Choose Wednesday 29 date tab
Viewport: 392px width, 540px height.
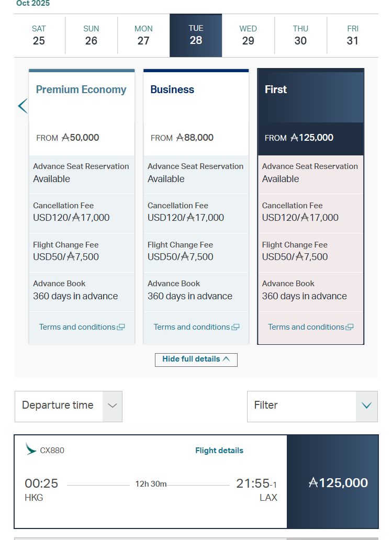click(x=248, y=36)
